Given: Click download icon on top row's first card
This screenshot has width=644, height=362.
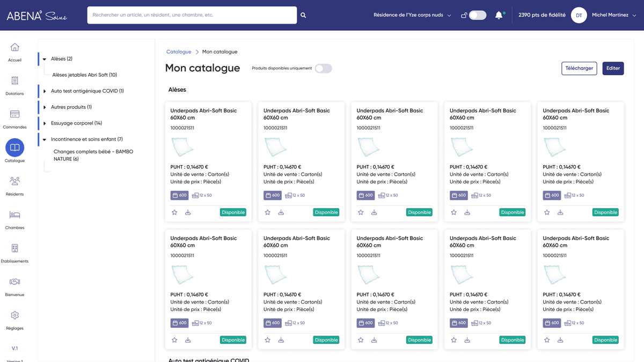Looking at the screenshot, I should point(188,212).
